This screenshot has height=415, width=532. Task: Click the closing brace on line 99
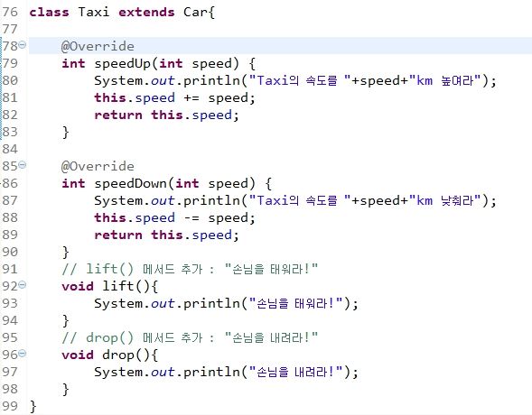click(x=33, y=406)
